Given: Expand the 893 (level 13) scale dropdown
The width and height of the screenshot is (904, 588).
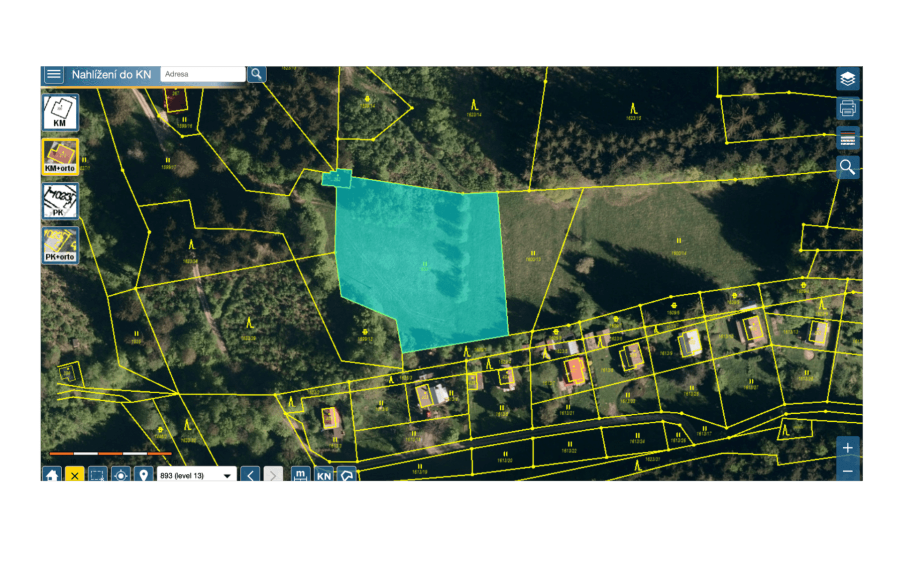Looking at the screenshot, I should (227, 476).
